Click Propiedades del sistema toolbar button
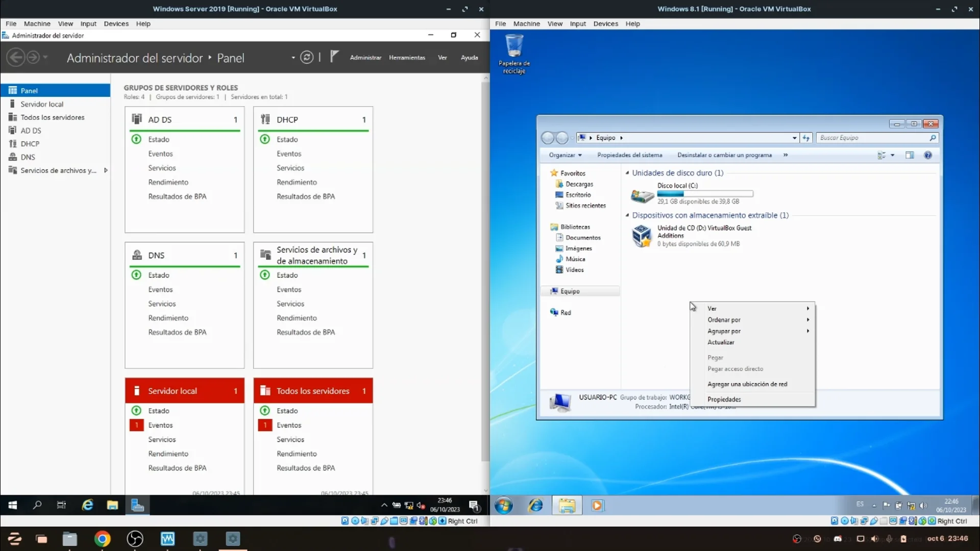The image size is (980, 551). 629,155
